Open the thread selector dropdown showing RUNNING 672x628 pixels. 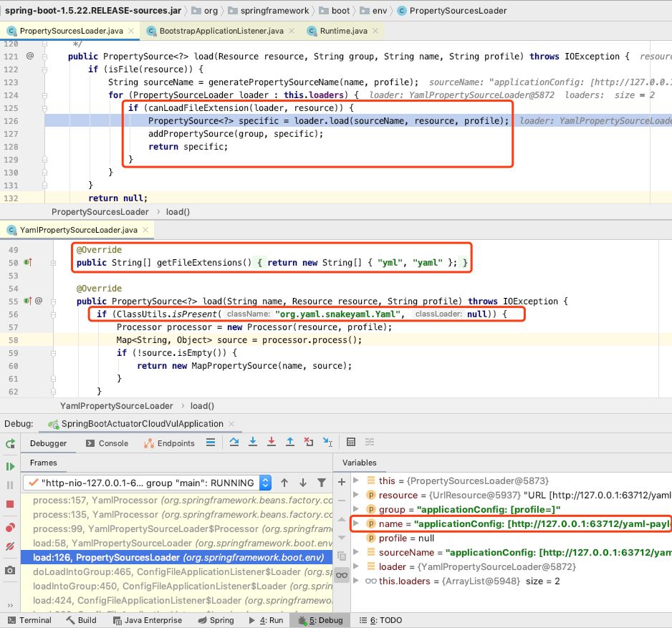(264, 483)
